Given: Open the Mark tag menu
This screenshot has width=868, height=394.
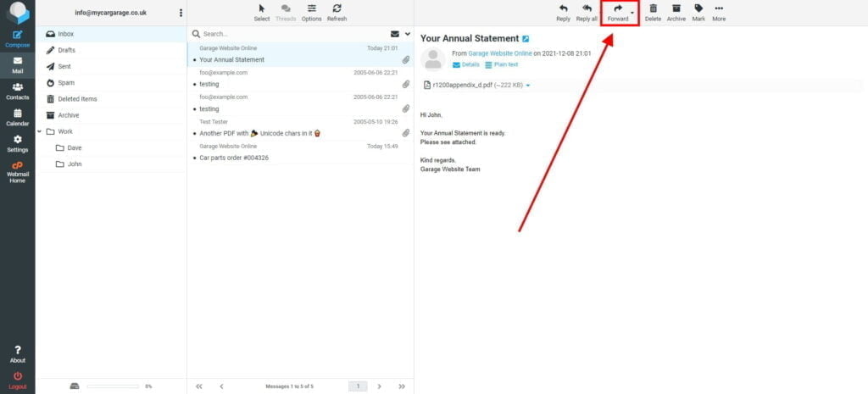Looking at the screenshot, I should [698, 13].
